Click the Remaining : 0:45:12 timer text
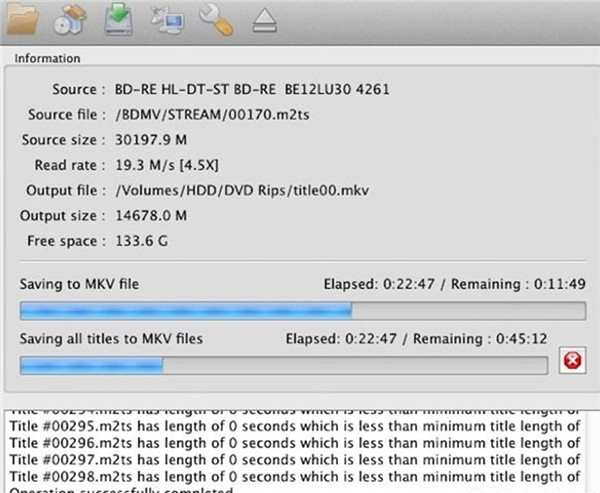Viewport: 600px width, 493px height. [480, 339]
